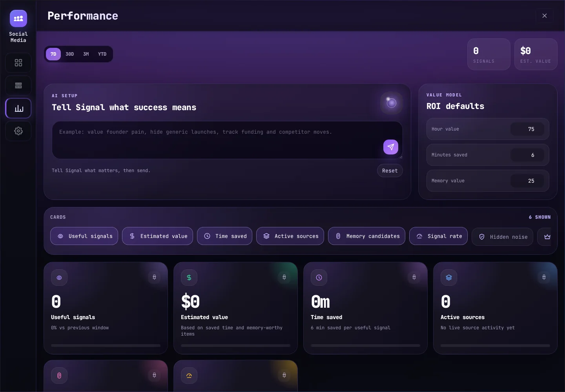This screenshot has width=565, height=392.
Task: Edit the Memory value field
Action: pyautogui.click(x=527, y=181)
